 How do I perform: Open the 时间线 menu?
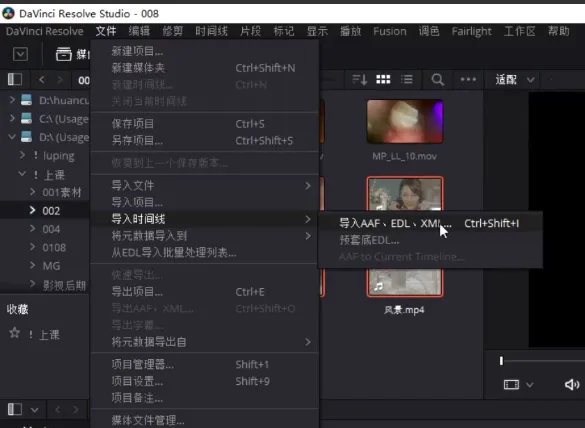pyautogui.click(x=211, y=31)
